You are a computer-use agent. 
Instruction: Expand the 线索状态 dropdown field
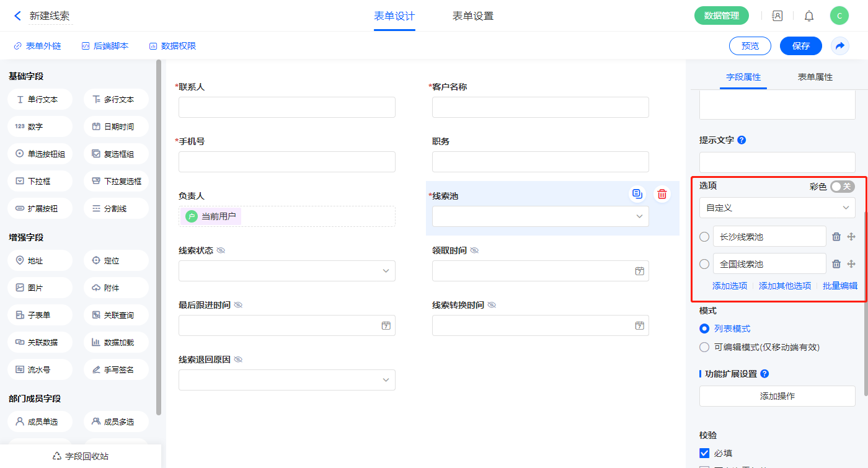click(286, 271)
